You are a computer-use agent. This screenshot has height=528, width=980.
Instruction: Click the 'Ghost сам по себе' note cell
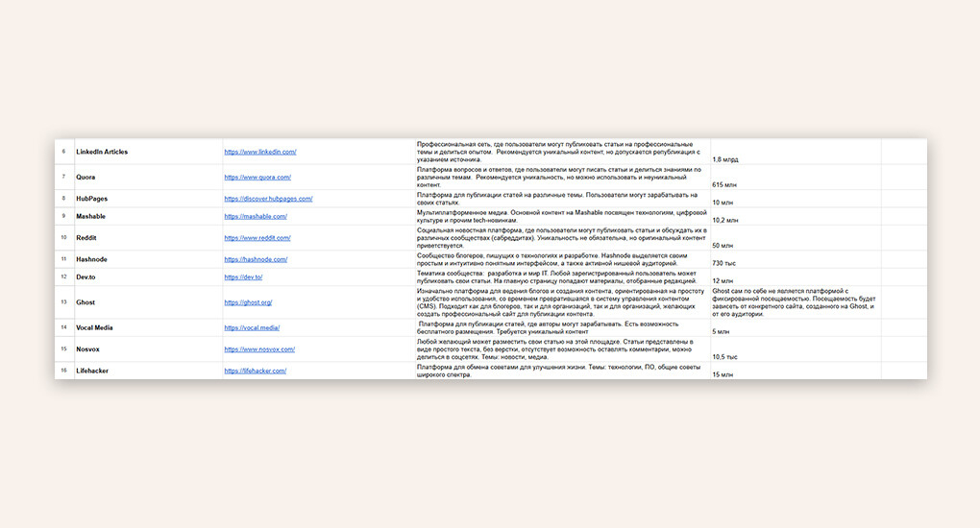(x=796, y=302)
